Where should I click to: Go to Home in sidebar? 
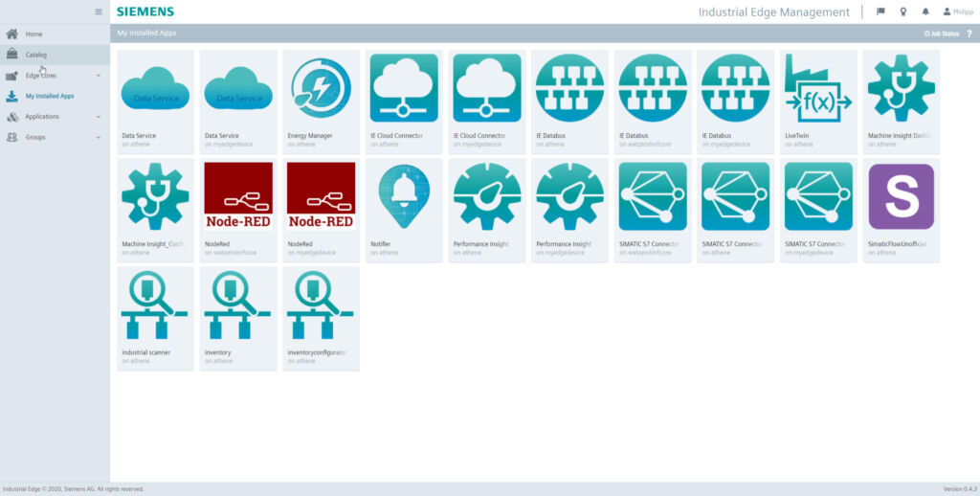click(33, 34)
